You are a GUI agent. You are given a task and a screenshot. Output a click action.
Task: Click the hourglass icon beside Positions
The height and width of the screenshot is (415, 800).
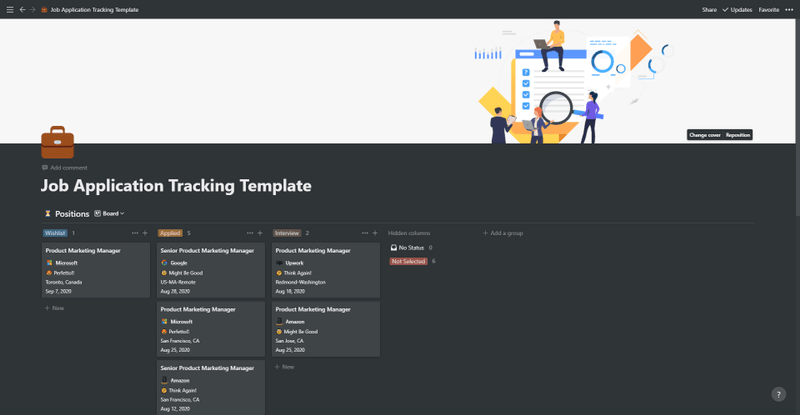(47, 214)
